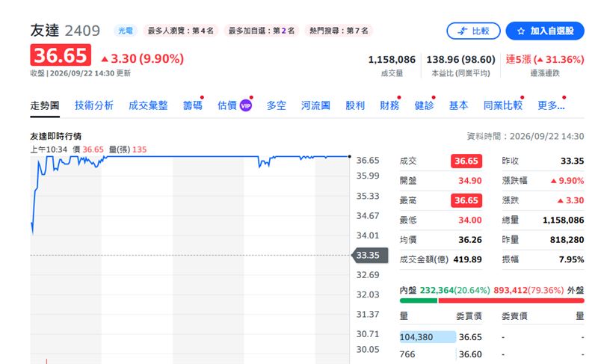Click the 104,380 bid volume row
Image resolution: width=598 pixels, height=364 pixels.
tap(440, 337)
